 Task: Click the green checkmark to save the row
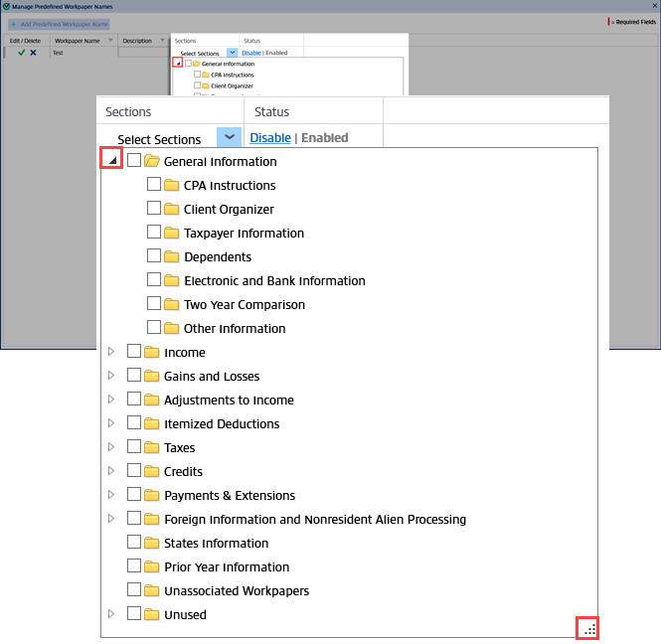click(21, 53)
